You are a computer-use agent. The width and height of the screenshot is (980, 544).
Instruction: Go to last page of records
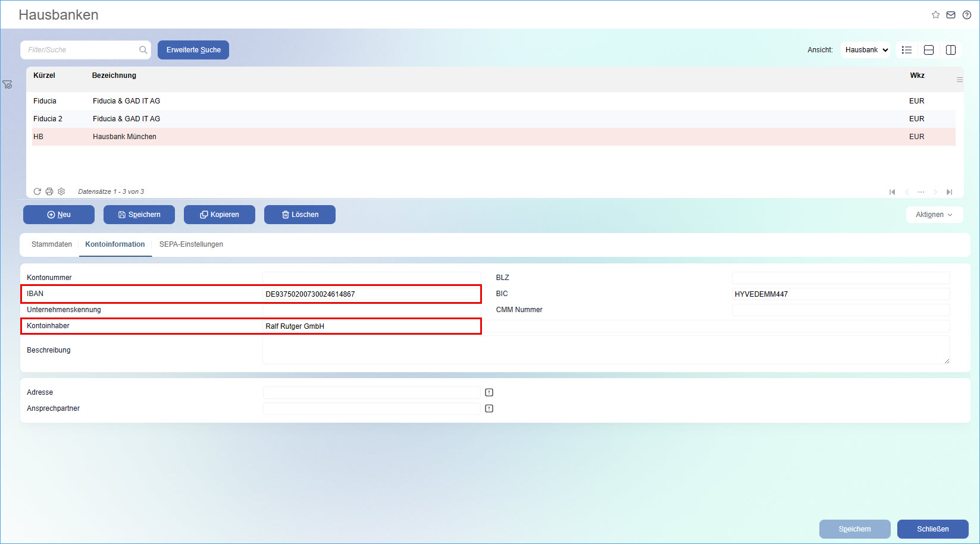950,192
